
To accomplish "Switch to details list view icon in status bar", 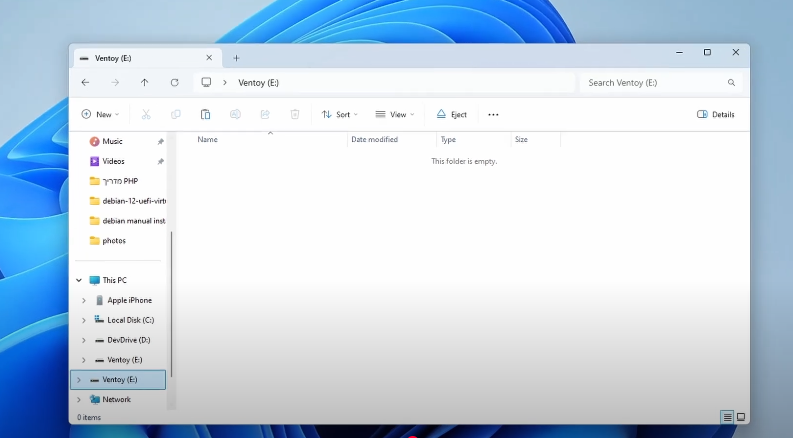I will click(x=727, y=417).
